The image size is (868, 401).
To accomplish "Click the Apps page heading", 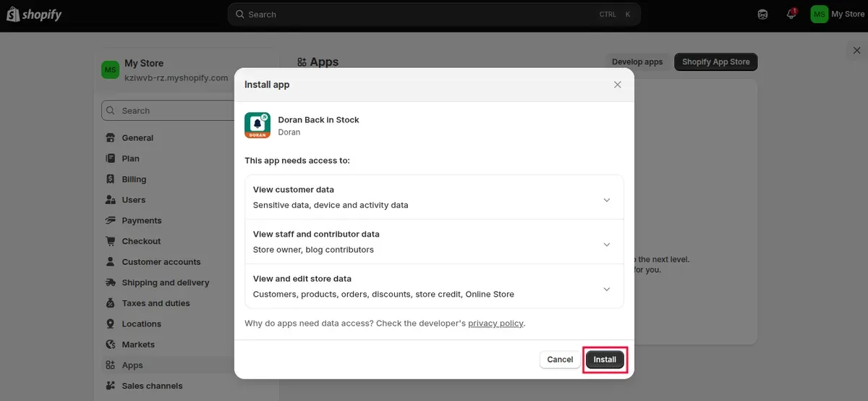I will 324,62.
